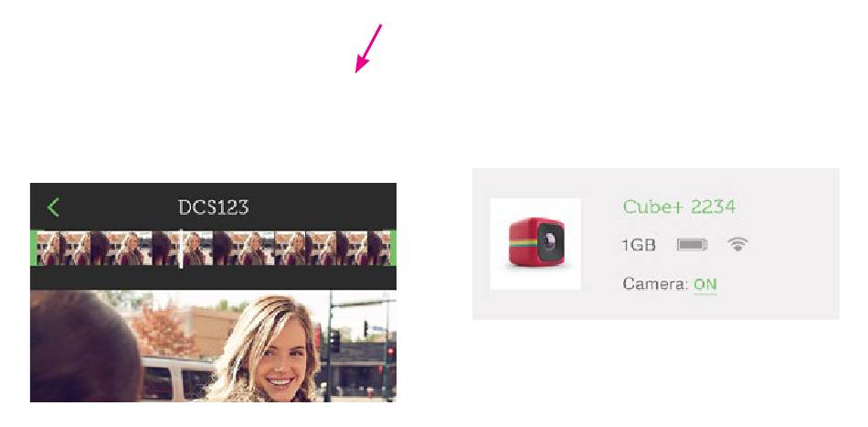Select the last filmstrip frame beside right handle

click(x=378, y=248)
